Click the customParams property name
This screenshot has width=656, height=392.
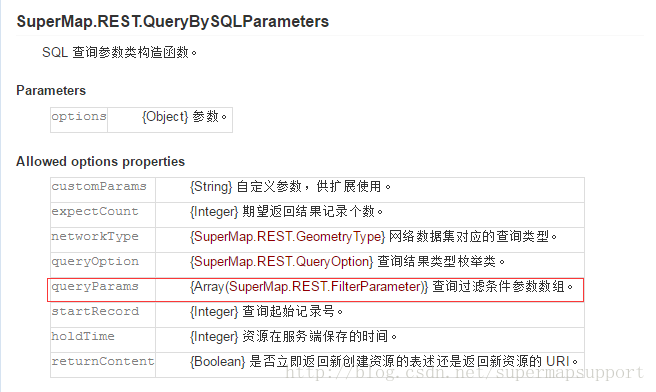pyautogui.click(x=99, y=187)
